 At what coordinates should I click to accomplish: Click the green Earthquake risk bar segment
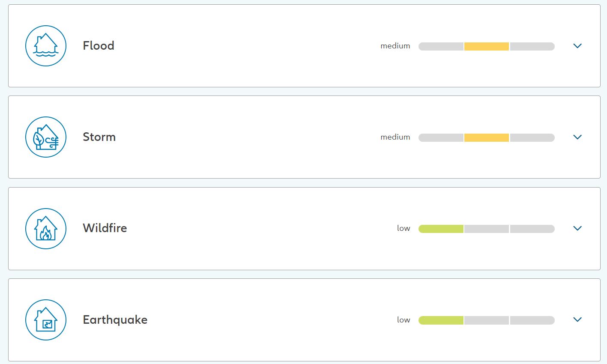pos(441,320)
